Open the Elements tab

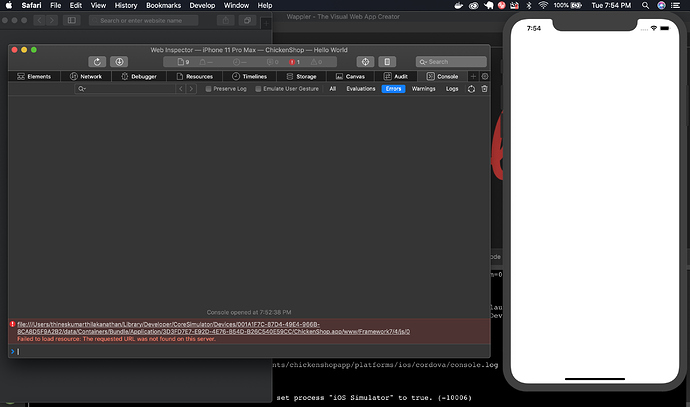[x=34, y=77]
